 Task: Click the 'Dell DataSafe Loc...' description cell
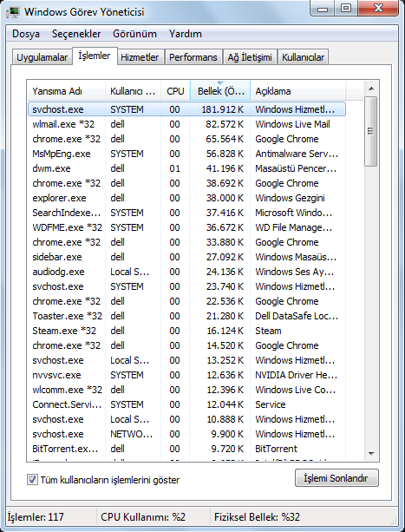tap(297, 316)
